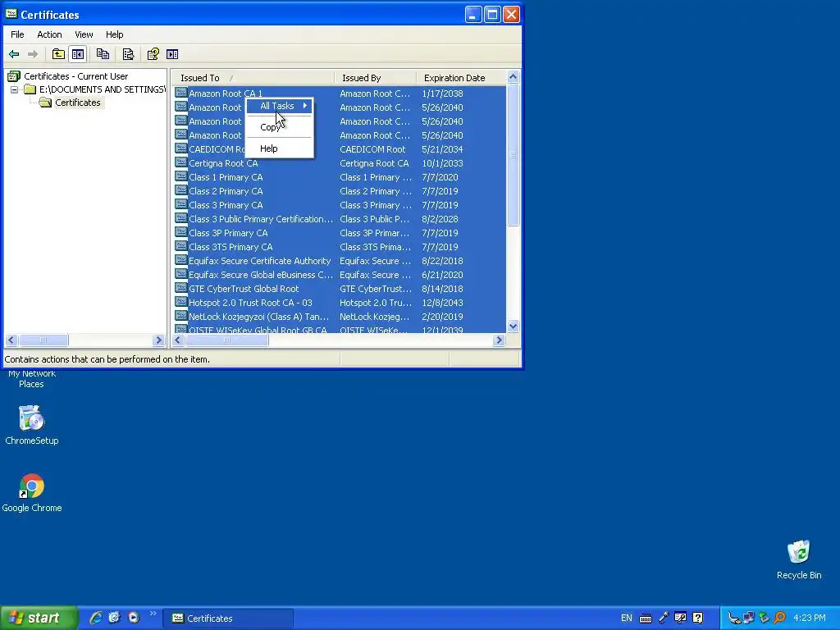The width and height of the screenshot is (840, 630).
Task: Select Class 3 Public Primary Certification row
Action: coord(340,219)
